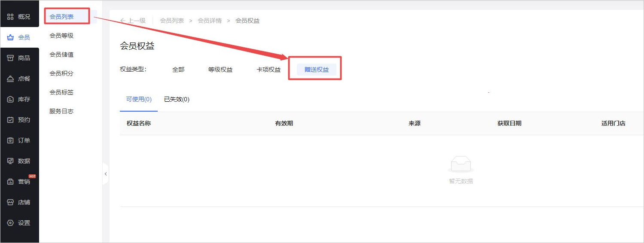Filter benefit type by 等级权益
Screen dimensions: 644x243
(220, 70)
